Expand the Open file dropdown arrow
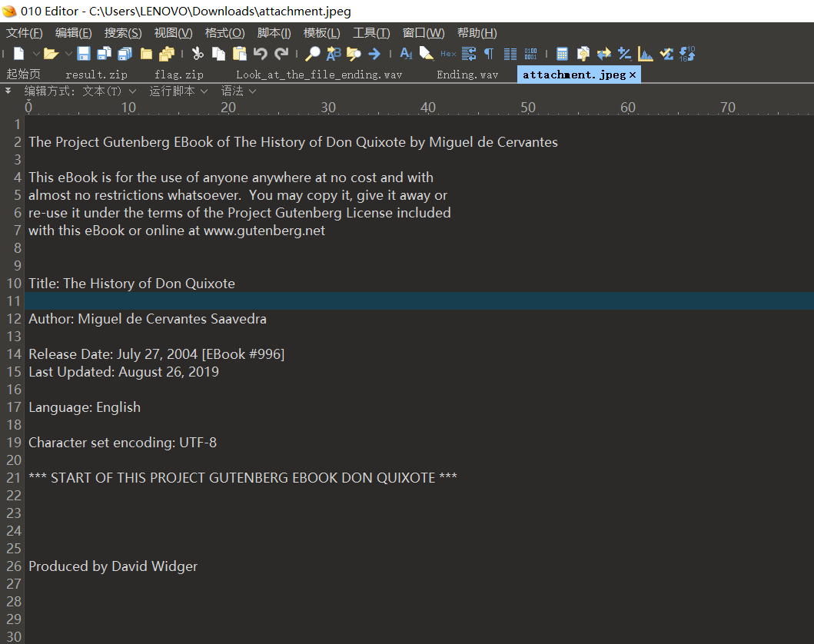Image resolution: width=814 pixels, height=644 pixels. pos(68,54)
